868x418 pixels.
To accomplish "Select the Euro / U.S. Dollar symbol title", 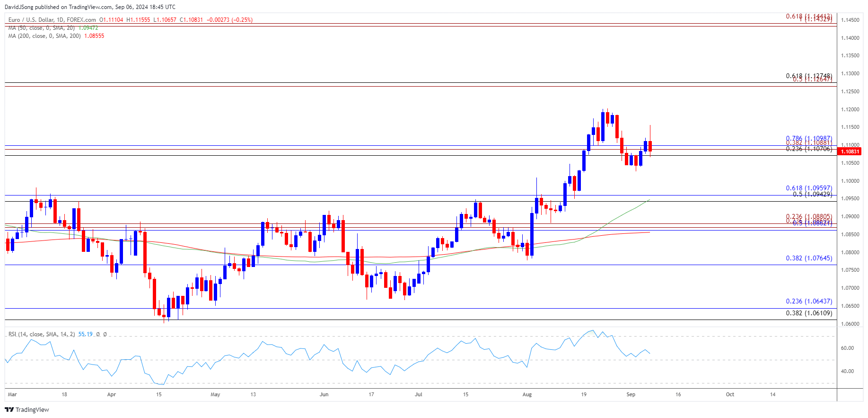I will (x=52, y=20).
